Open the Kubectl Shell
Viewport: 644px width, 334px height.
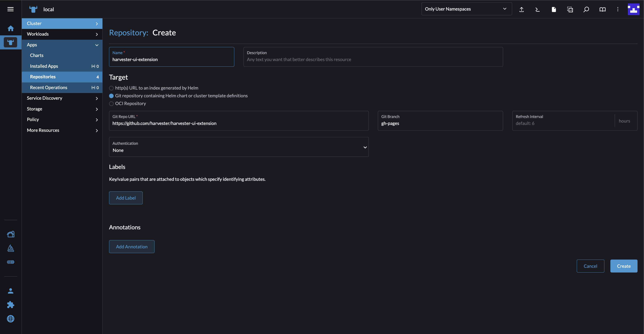click(x=537, y=9)
